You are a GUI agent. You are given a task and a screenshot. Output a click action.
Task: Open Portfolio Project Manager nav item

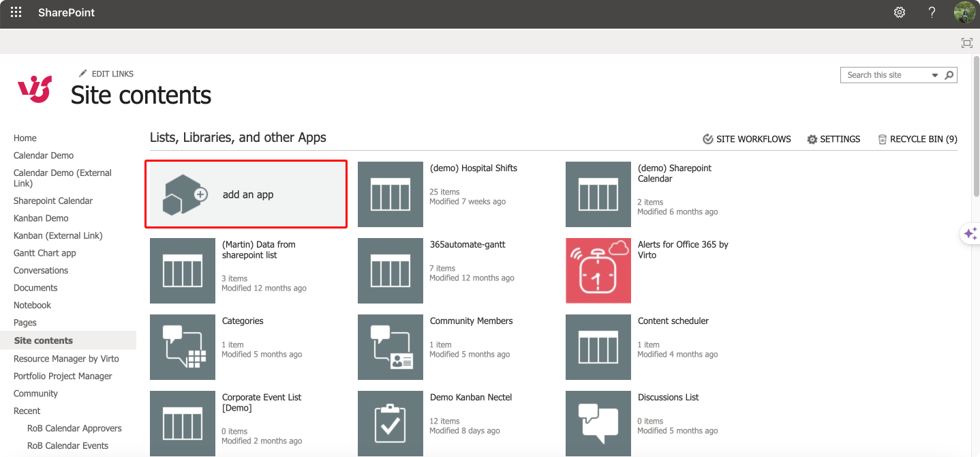click(x=63, y=376)
